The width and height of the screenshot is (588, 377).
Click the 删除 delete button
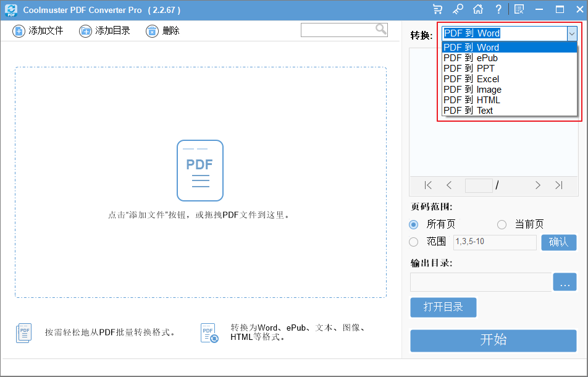163,31
